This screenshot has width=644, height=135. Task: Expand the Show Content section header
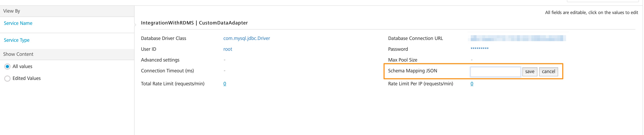[18, 54]
